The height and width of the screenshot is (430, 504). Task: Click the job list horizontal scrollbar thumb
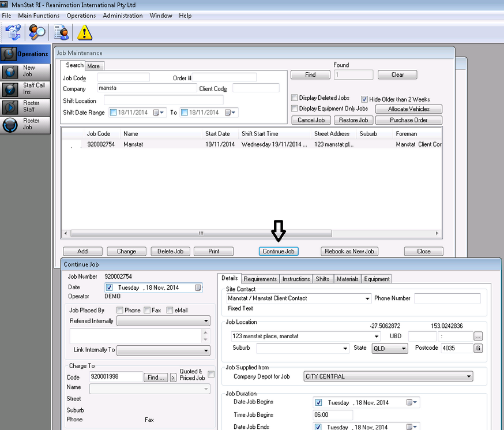(201, 234)
